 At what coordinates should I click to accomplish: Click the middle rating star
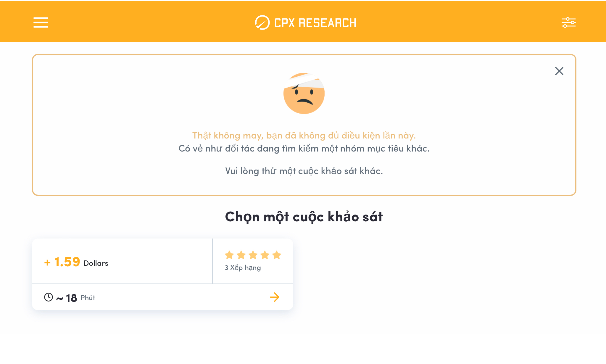pos(253,255)
